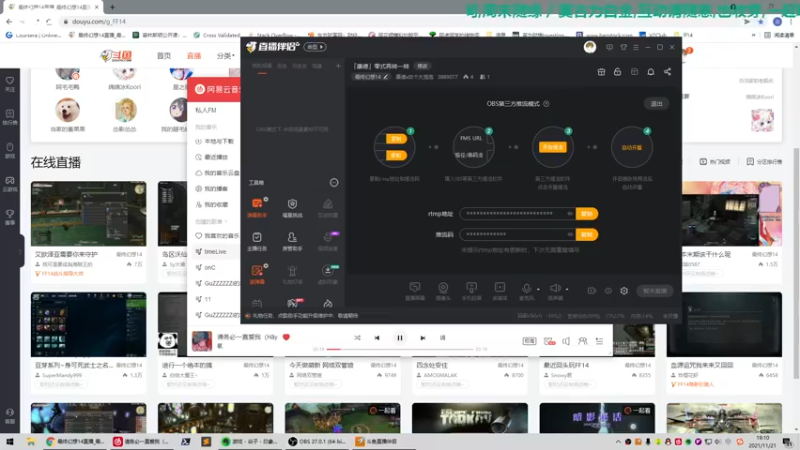
Task: Open the 主播任务 checklist tool
Action: 257,241
